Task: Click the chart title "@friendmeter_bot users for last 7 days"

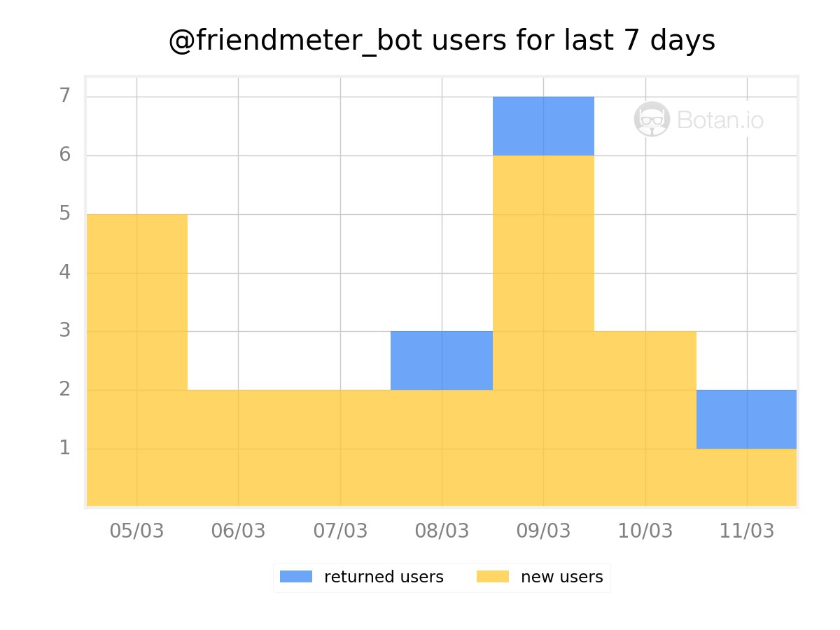Action: pos(442,41)
